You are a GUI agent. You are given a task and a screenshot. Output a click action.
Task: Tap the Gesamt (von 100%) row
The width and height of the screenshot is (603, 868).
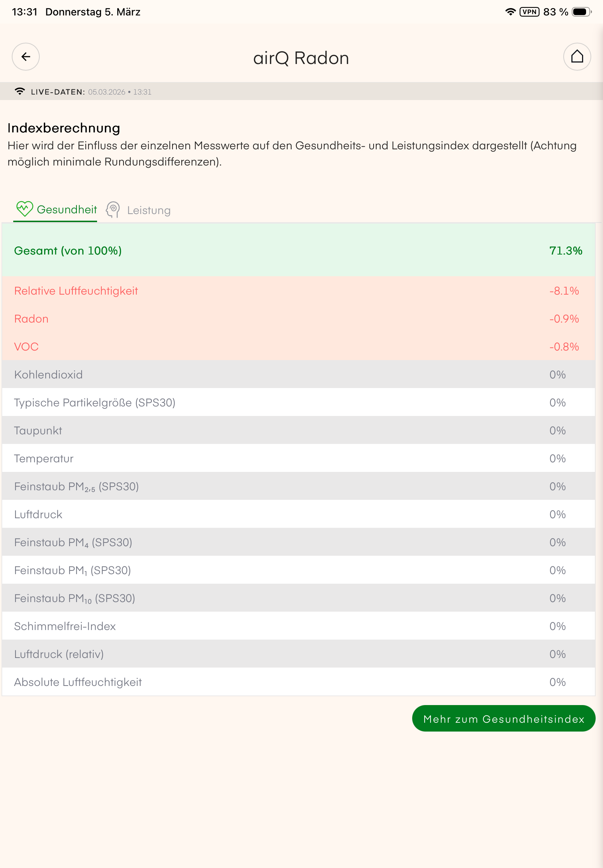click(x=299, y=250)
